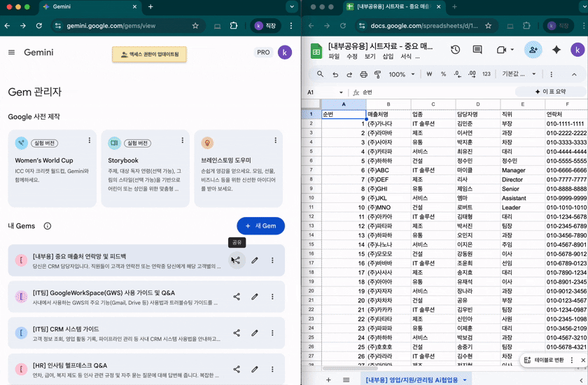Open version history clock icon in Sheets

tap(455, 50)
